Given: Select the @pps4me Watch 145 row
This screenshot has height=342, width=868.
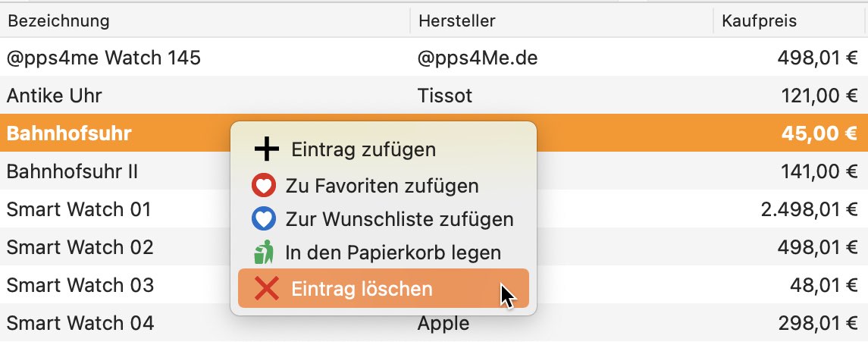Looking at the screenshot, I should 434,57.
